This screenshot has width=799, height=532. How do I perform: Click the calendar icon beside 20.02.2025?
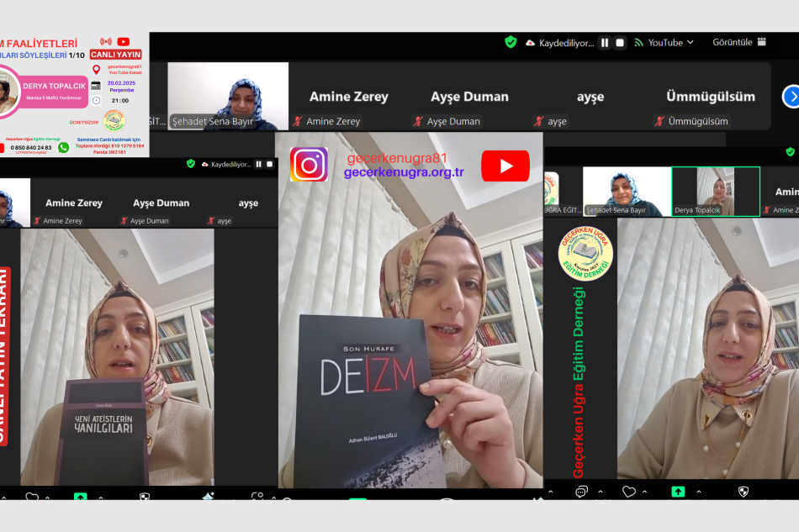[x=96, y=85]
